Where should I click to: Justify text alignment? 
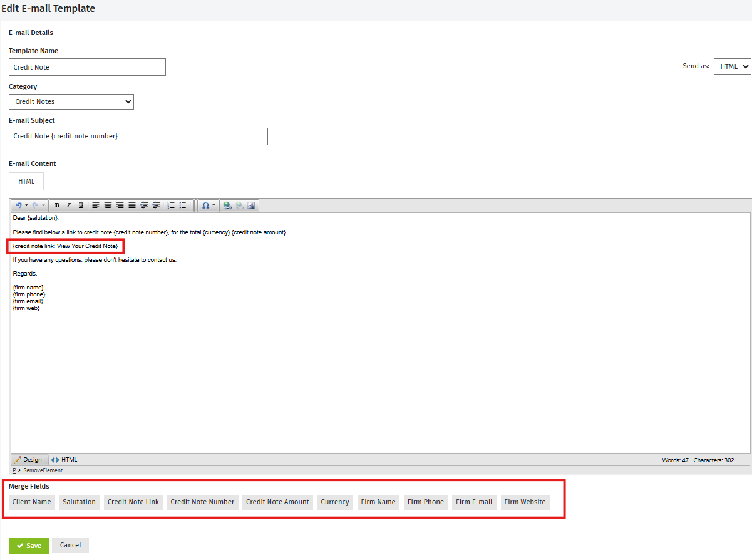pyautogui.click(x=132, y=205)
